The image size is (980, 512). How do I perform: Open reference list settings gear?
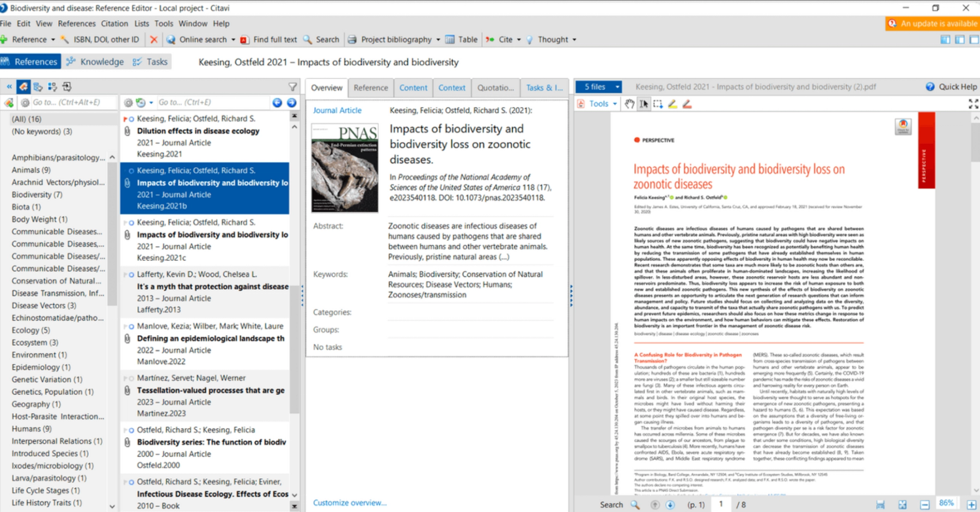coord(128,102)
